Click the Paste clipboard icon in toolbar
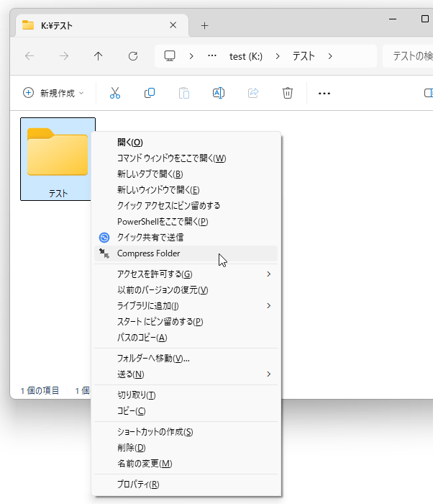Viewport: 433px width, 504px height. (x=184, y=93)
